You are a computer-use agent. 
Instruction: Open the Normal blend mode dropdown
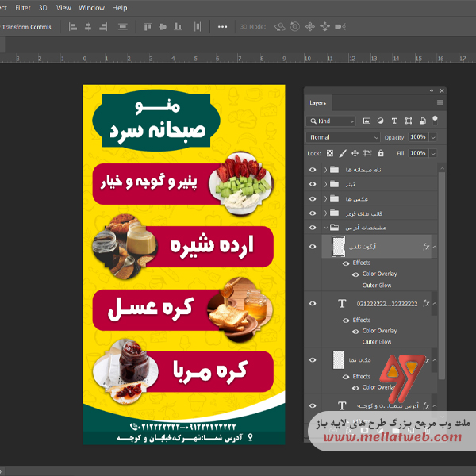click(343, 137)
